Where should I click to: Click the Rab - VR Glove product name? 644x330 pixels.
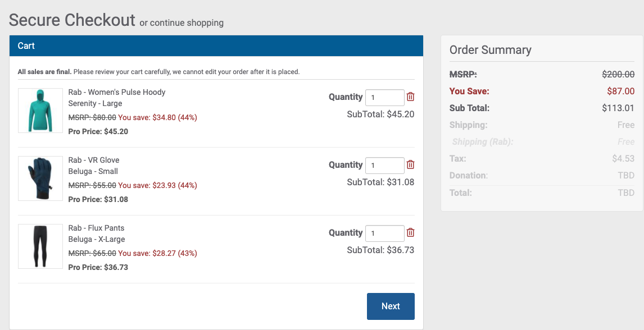point(94,160)
